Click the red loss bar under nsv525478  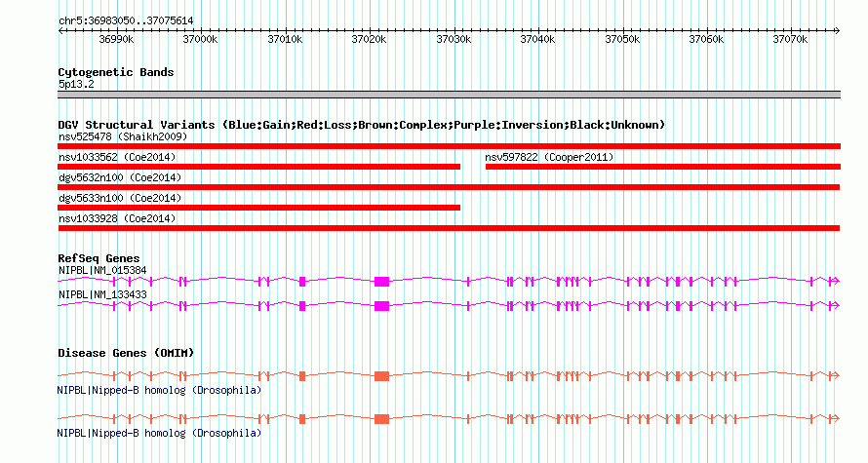[x=449, y=146]
